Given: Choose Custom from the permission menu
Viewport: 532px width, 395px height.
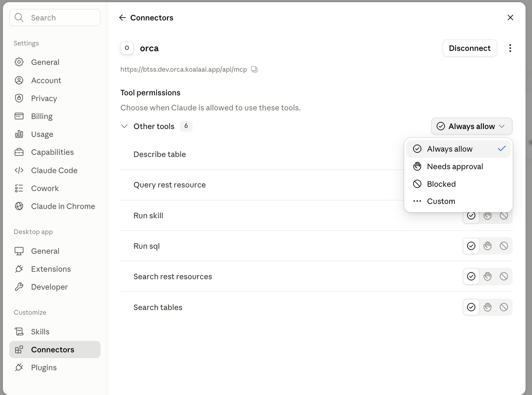Looking at the screenshot, I should pos(458,201).
